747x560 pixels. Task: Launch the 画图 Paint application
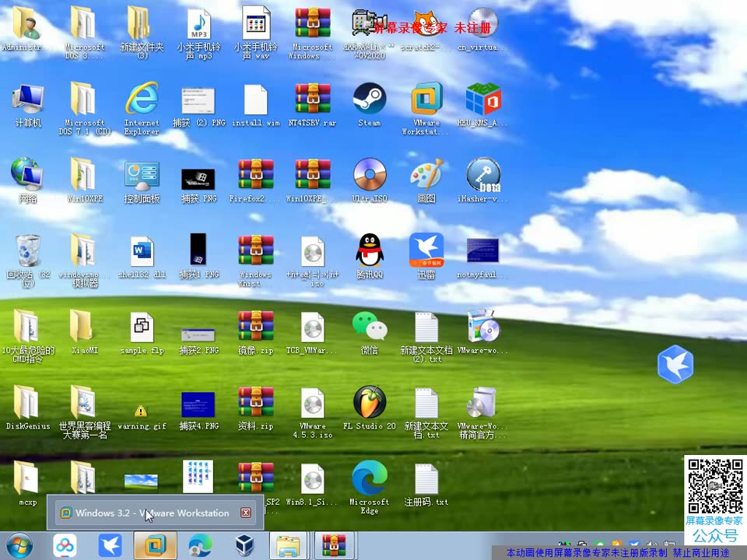(x=425, y=174)
